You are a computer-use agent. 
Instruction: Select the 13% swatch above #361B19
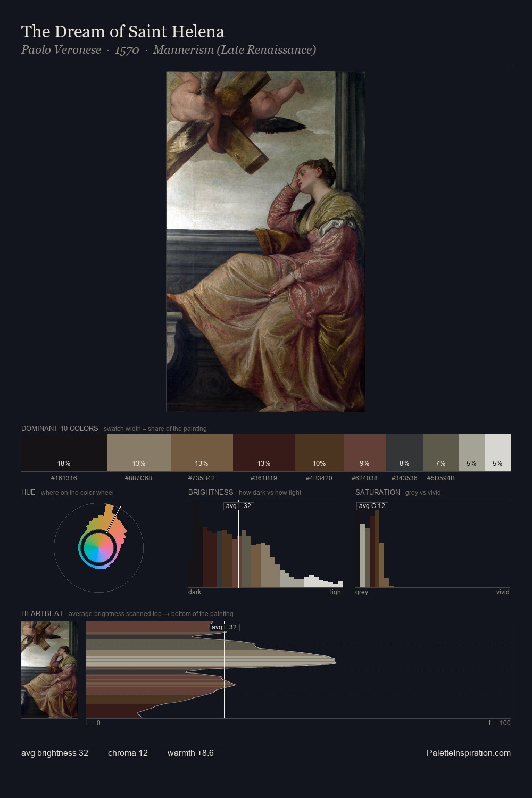pos(264,453)
